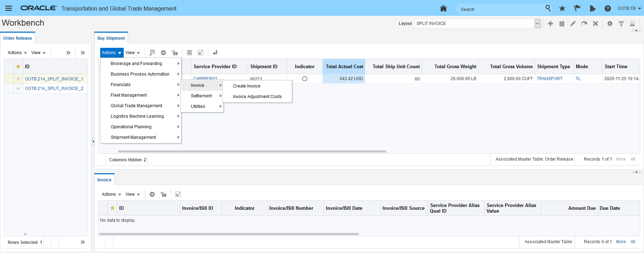Click the layout refresh arrow icon
Image resolution: width=644 pixels, height=253 pixels.
point(584,24)
